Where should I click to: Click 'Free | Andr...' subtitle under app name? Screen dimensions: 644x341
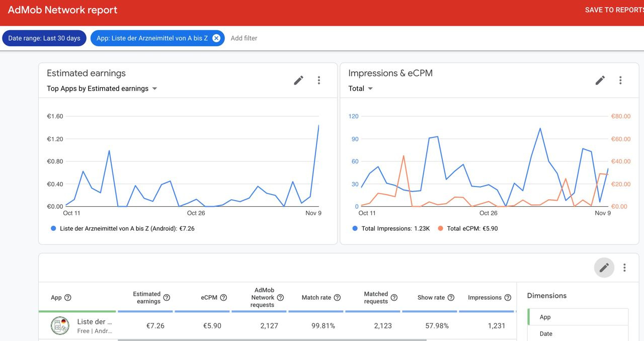[x=95, y=331]
